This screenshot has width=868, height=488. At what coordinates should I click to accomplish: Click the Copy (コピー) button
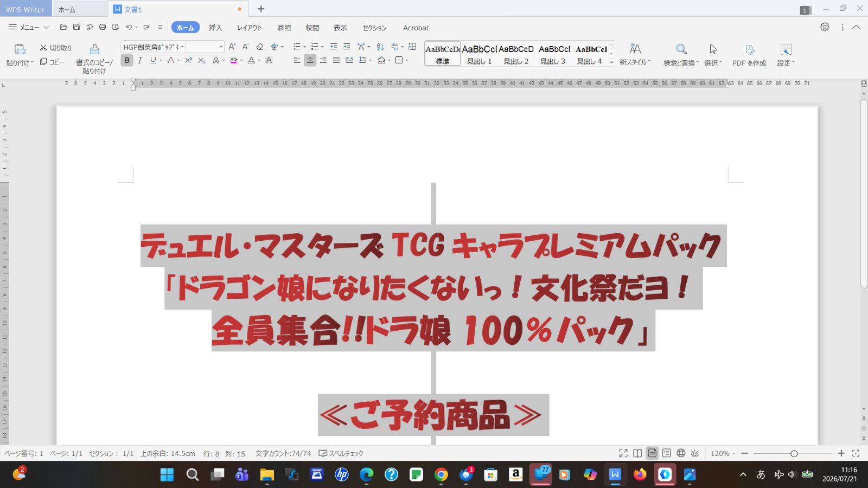pyautogui.click(x=52, y=62)
